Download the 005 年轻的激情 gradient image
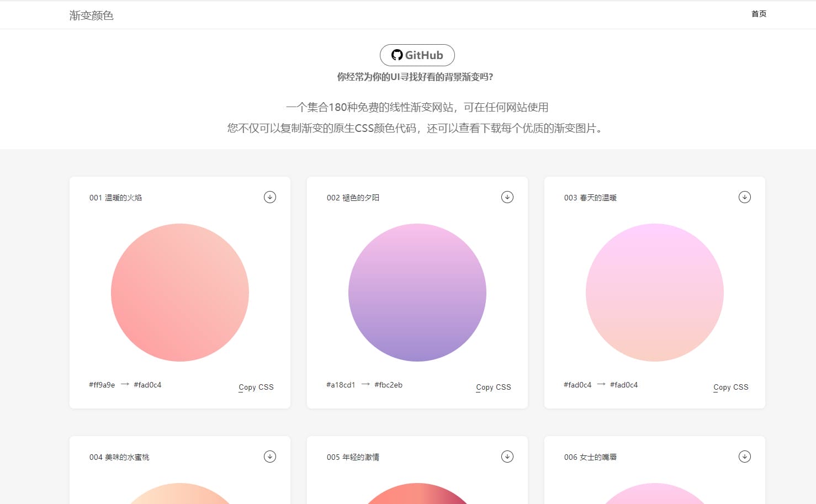Viewport: 816px width, 504px height. point(507,457)
